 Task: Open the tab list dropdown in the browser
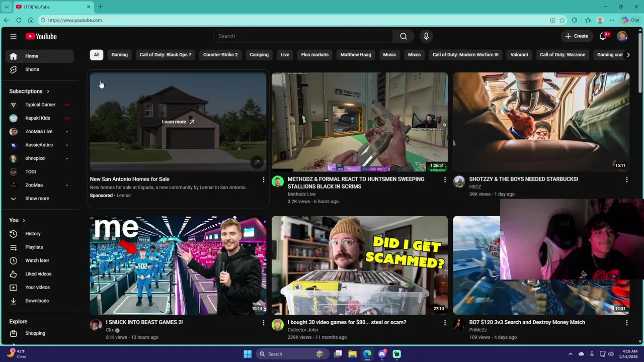click(7, 7)
